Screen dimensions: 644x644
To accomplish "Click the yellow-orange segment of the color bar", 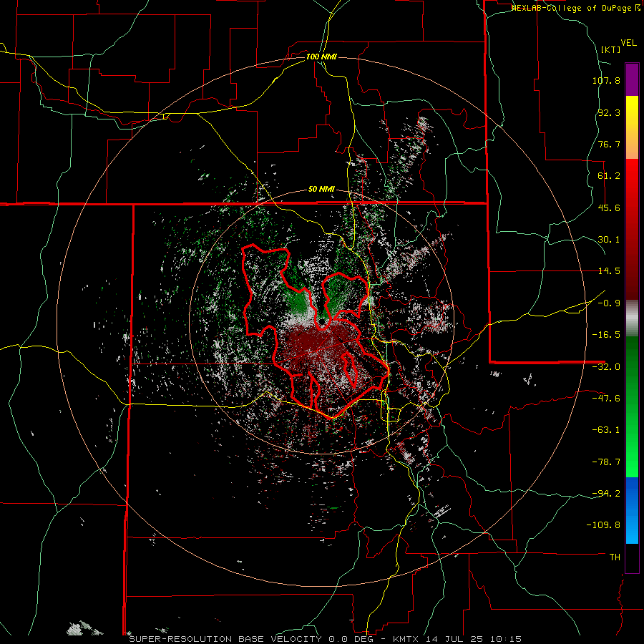I will 632,127.
